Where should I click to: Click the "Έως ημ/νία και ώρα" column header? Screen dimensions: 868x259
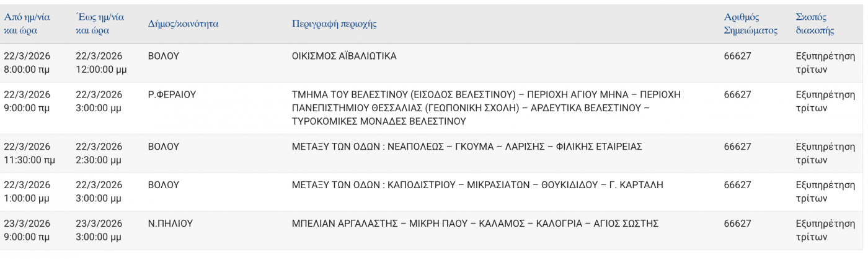(x=100, y=24)
